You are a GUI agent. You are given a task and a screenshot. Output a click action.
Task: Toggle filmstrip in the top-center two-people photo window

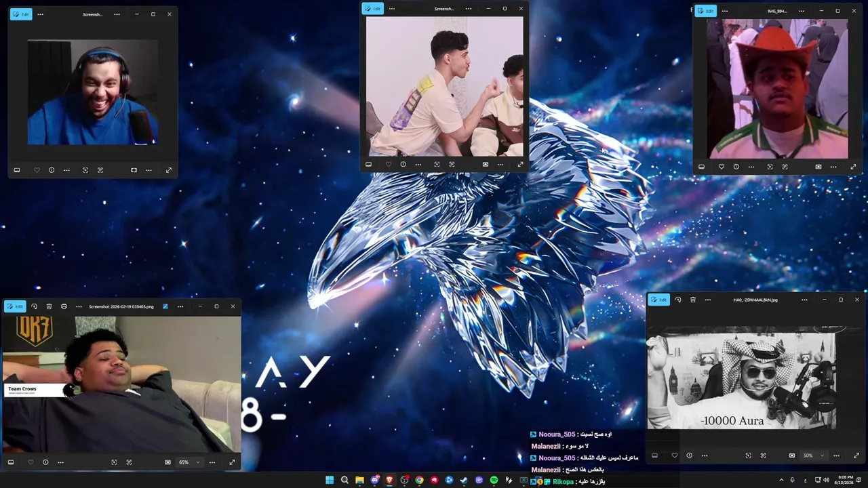(368, 164)
